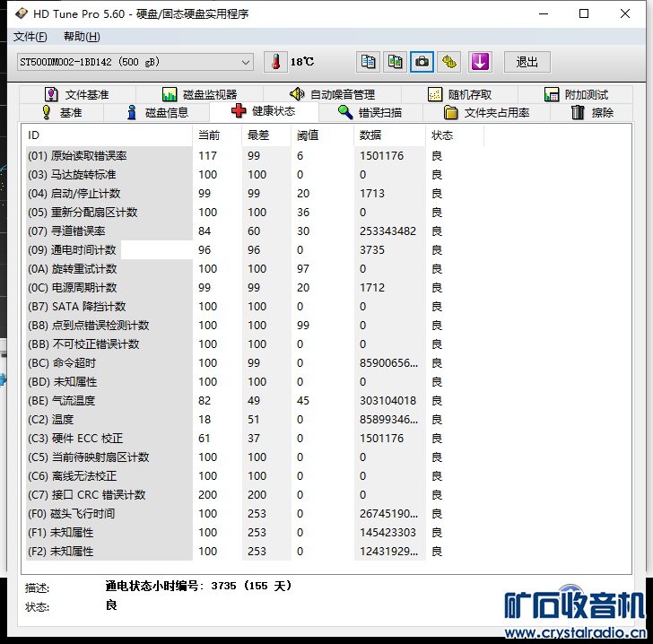This screenshot has height=644, width=653.
Task: Select the 健康状态 tab
Action: point(264,111)
